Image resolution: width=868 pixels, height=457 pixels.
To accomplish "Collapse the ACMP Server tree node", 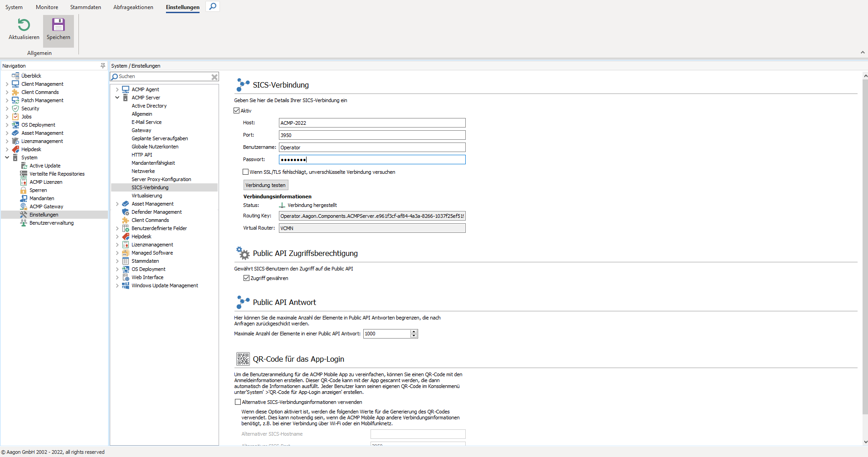I will pyautogui.click(x=117, y=98).
